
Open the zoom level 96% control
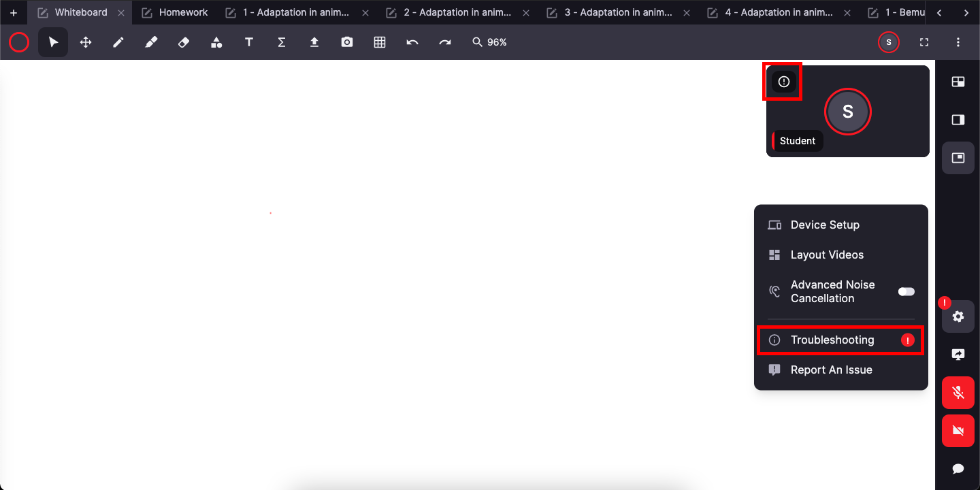coord(490,42)
